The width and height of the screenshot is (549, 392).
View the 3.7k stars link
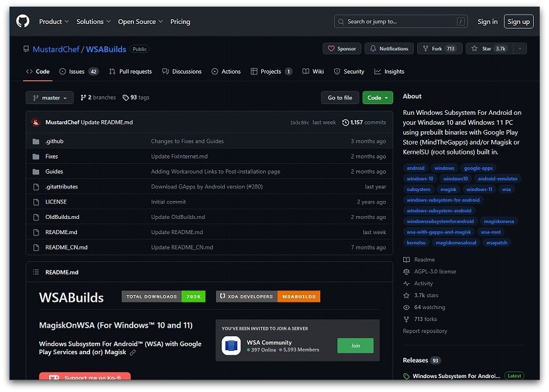pyautogui.click(x=421, y=296)
